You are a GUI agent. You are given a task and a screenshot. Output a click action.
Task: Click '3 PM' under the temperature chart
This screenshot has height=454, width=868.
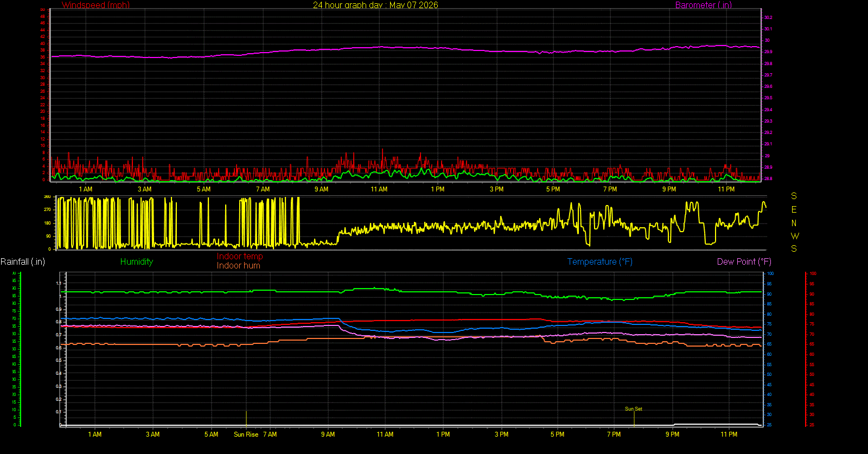[x=502, y=434]
